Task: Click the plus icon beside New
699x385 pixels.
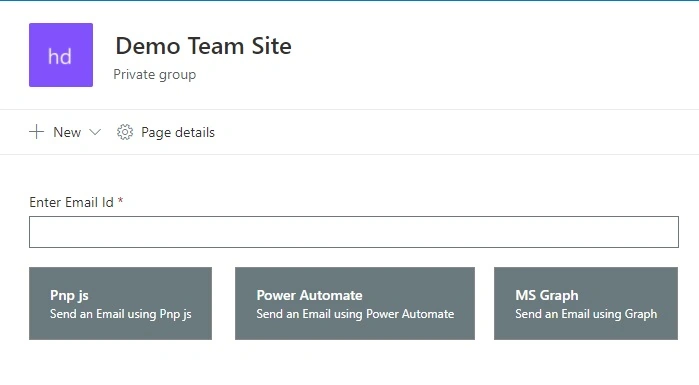Action: coord(37,132)
